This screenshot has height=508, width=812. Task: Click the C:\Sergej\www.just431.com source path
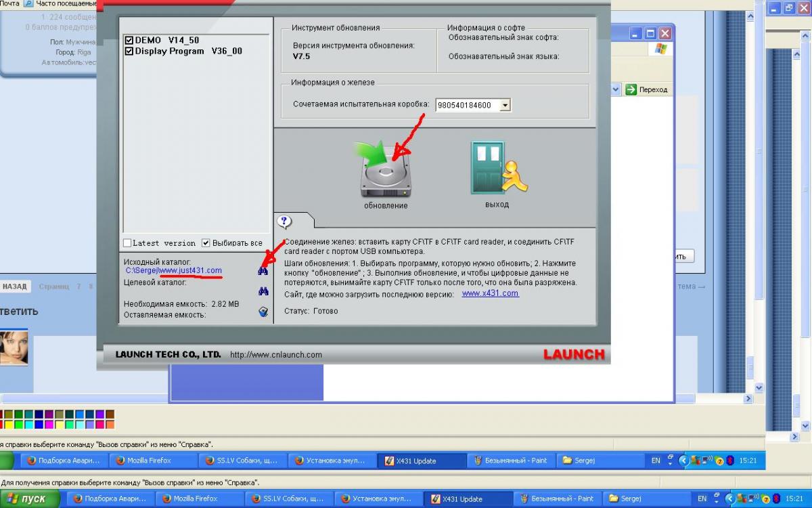click(174, 270)
